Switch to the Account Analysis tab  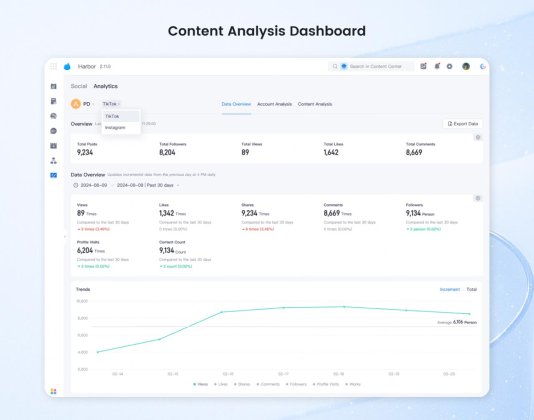coord(274,104)
